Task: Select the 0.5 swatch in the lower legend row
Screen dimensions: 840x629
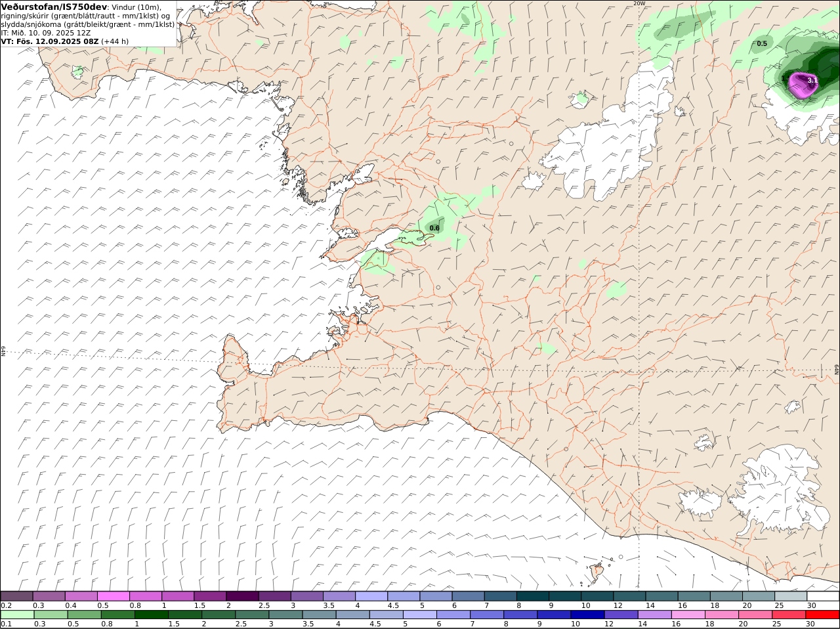Action: click(x=83, y=615)
